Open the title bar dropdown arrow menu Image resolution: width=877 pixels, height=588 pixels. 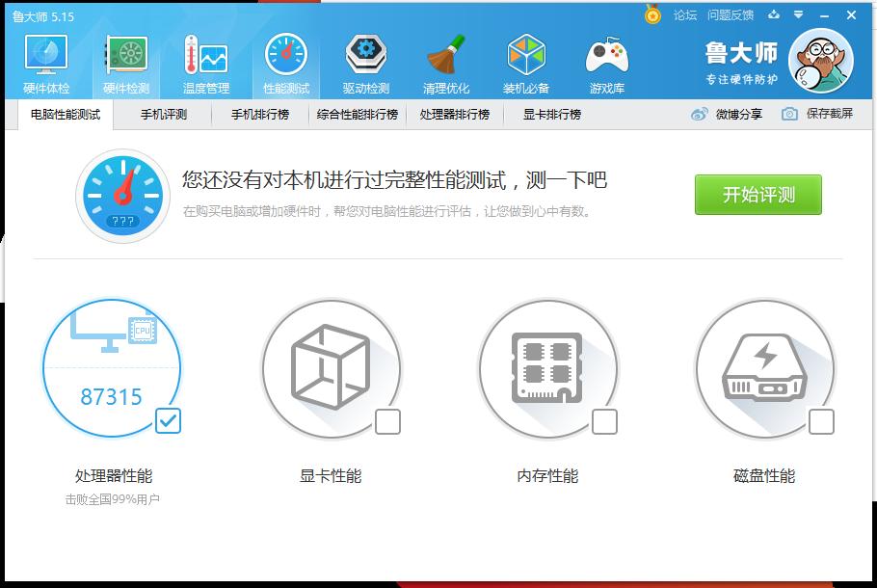(x=796, y=15)
